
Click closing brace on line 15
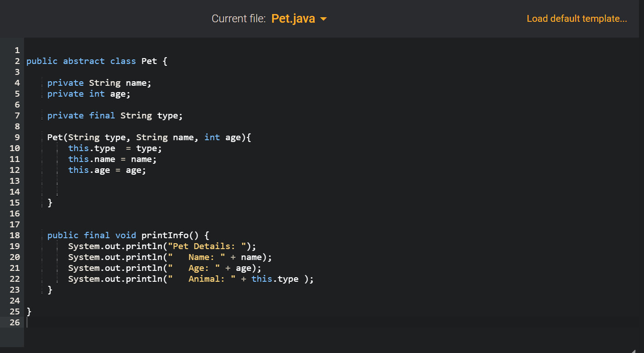coord(50,202)
